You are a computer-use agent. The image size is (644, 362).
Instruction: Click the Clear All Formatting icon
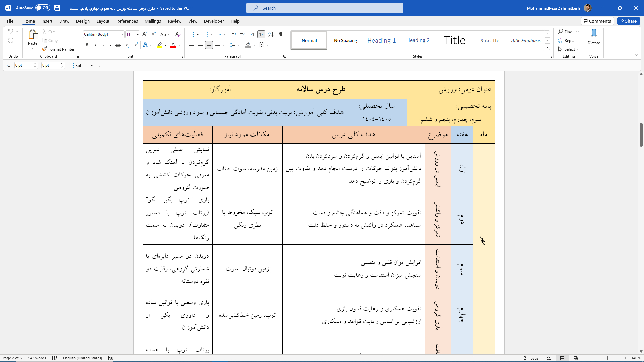(x=178, y=34)
